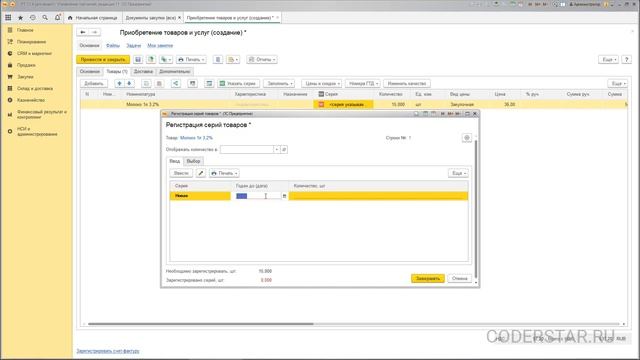Viewport: 640px width, 360px height.
Task: Click the share/split row icon in goods toolbar
Action: point(176,83)
